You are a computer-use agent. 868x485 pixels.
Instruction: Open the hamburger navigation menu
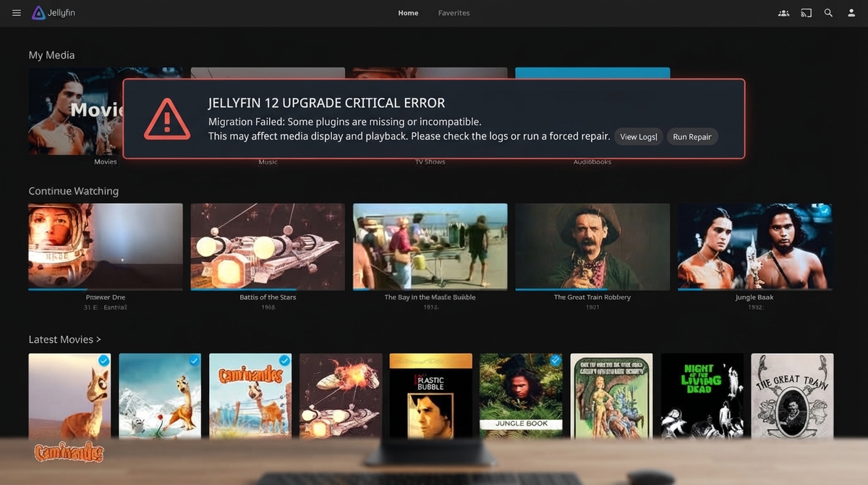(17, 13)
